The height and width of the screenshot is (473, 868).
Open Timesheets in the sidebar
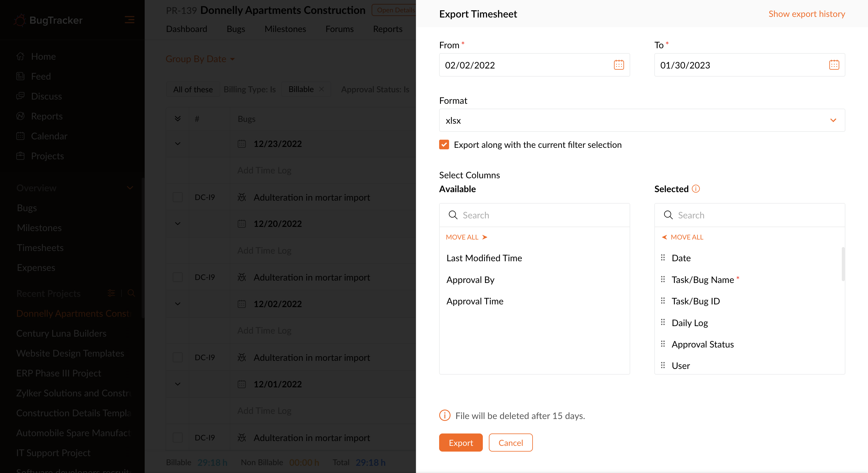pos(40,247)
